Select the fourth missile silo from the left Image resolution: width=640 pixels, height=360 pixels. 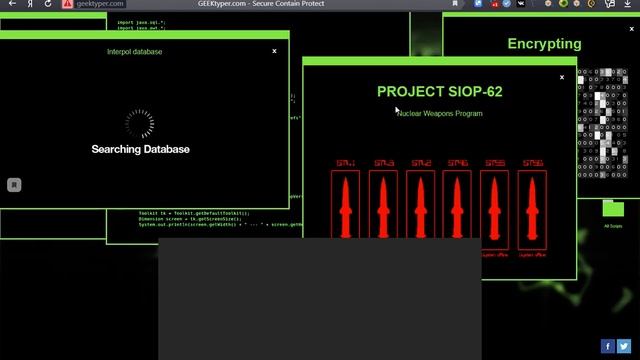coord(457,204)
